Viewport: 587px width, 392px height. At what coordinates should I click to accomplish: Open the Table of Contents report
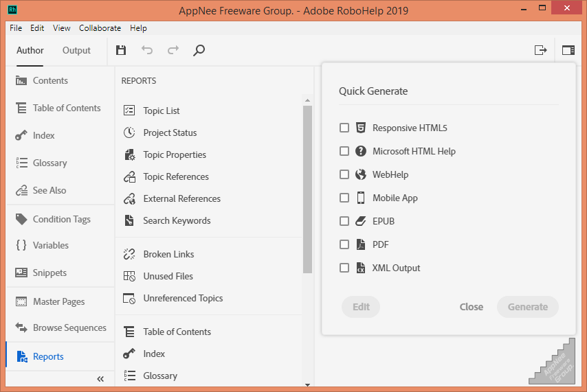177,332
